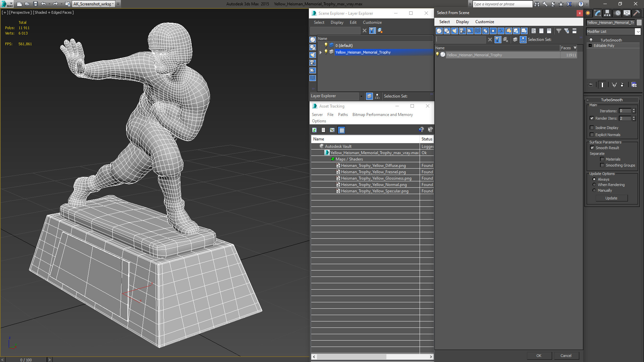This screenshot has width=644, height=362.
Task: Toggle TurboSmooth modifier lightbulb visibility
Action: pos(591,40)
